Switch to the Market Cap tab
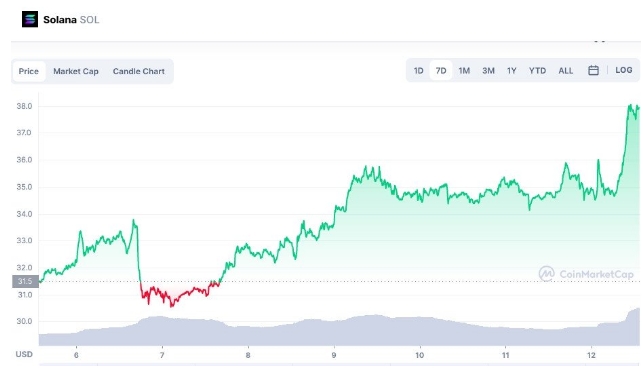643x383 pixels. coord(76,71)
